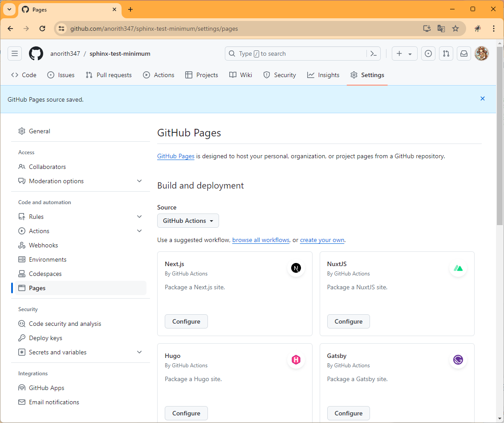Open the GitHub hamburger navigation menu
This screenshot has width=504, height=423.
(14, 54)
